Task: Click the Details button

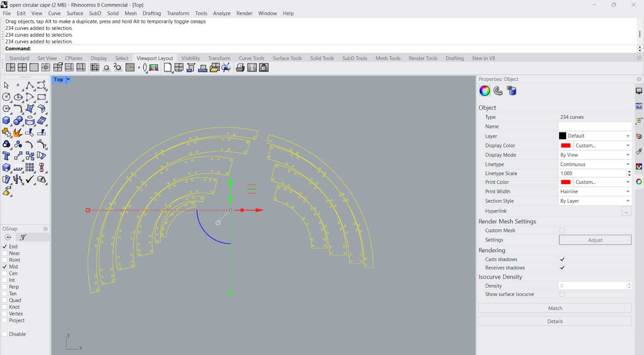Action: (555, 321)
